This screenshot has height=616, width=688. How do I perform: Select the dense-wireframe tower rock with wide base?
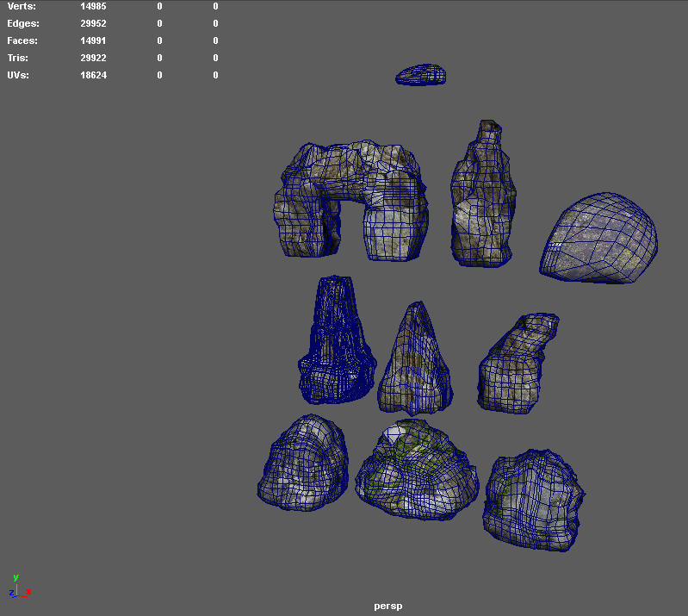337,339
